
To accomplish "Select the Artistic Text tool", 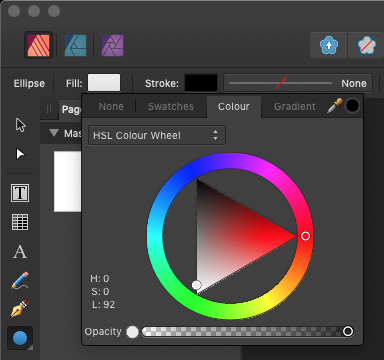I will (x=20, y=252).
